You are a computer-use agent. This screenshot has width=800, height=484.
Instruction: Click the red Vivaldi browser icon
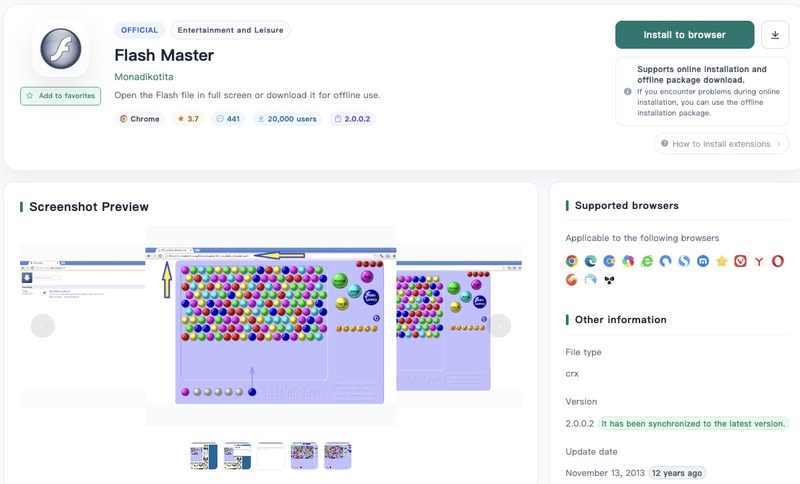pyautogui.click(x=740, y=261)
